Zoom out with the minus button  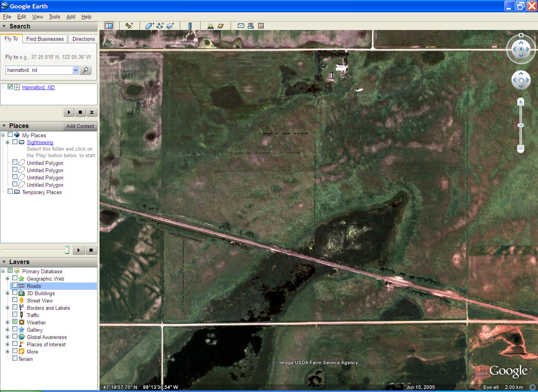click(x=521, y=148)
